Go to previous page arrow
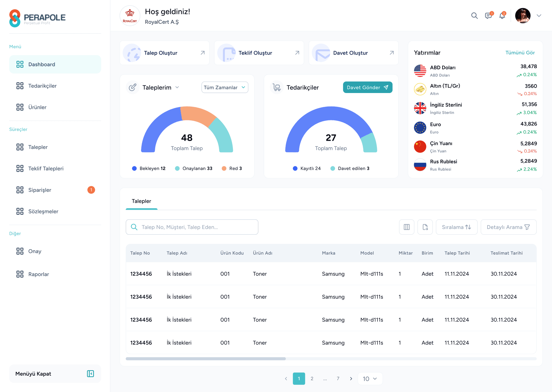The height and width of the screenshot is (392, 552). 286,379
